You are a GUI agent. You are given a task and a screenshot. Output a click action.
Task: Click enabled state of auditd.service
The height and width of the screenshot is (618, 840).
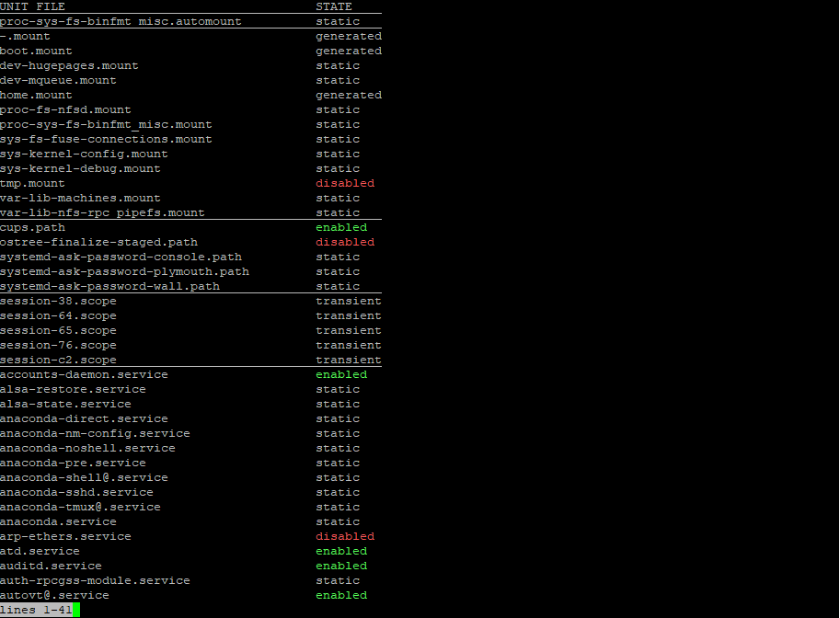point(341,566)
